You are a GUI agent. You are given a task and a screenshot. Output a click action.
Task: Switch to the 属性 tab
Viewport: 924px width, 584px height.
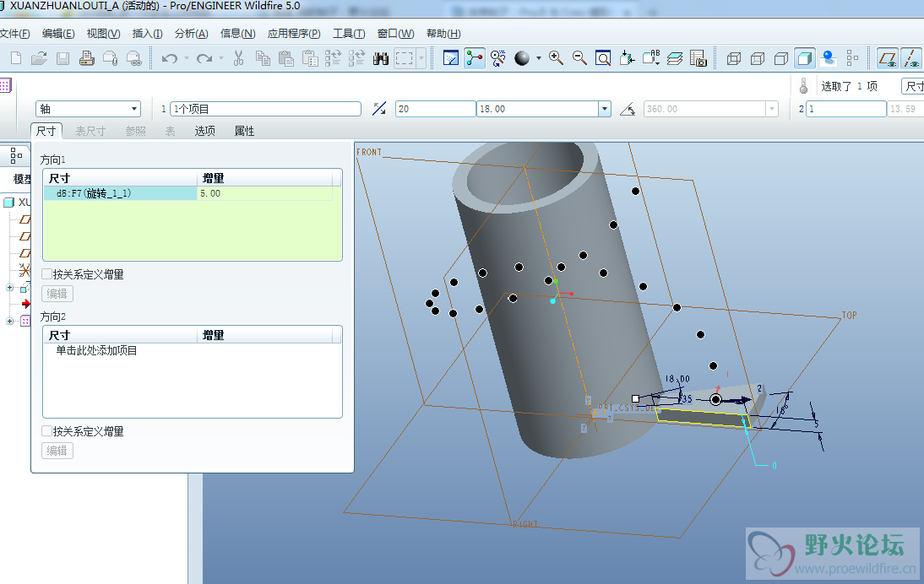245,132
